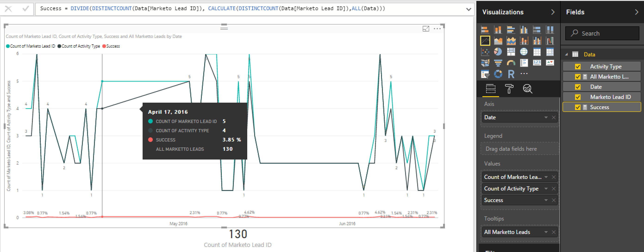This screenshot has height=252, width=644.
Task: Select the clustered bar chart visualization
Action: pos(511,30)
